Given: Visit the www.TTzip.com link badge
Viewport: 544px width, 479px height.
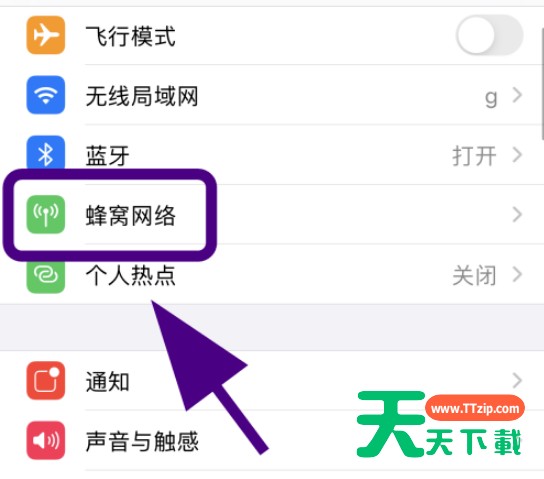Looking at the screenshot, I should (475, 408).
